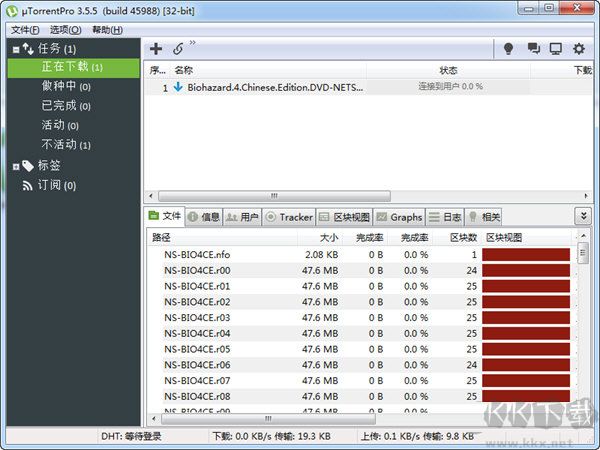Toggle the detail pane double-chevron button
600x450 pixels.
[x=583, y=216]
